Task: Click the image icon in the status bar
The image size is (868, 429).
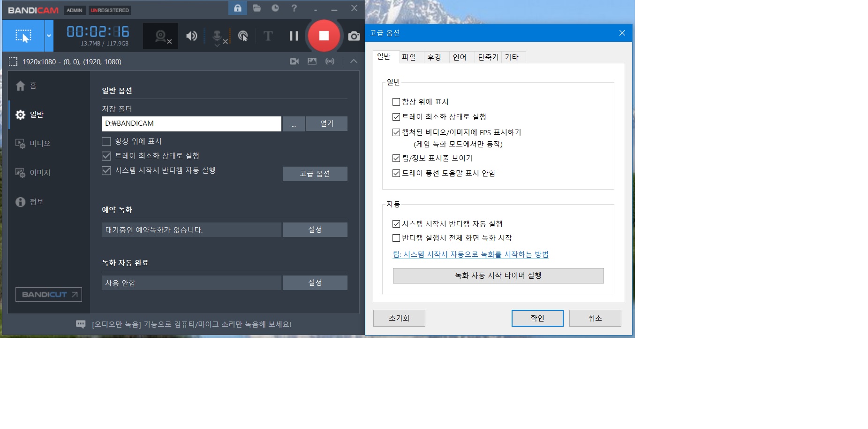Action: coord(312,61)
